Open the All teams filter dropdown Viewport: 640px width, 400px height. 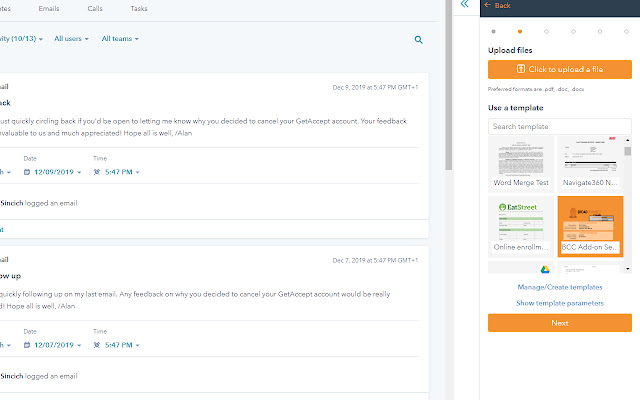120,39
